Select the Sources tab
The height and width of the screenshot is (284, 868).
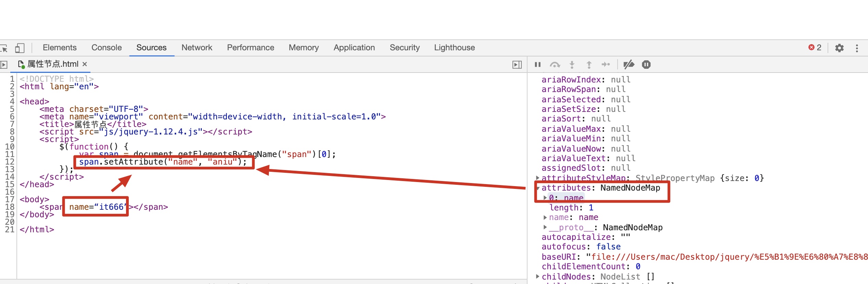coord(151,48)
